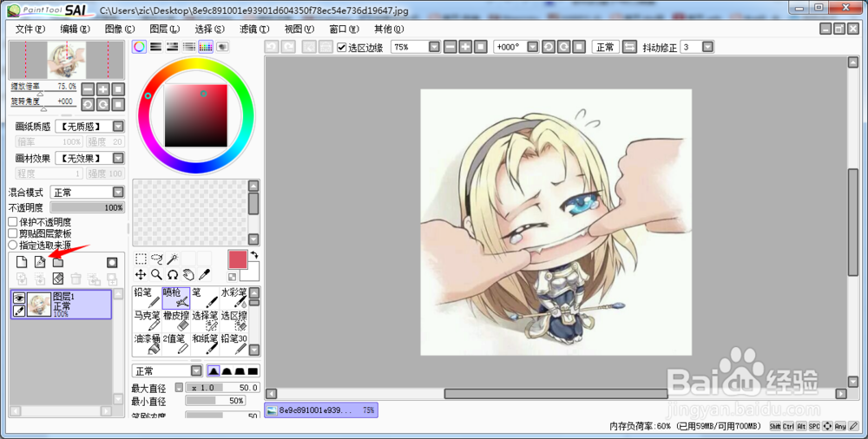Screen dimensions: 868x439
Task: Open the 图层 menu
Action: coord(164,29)
